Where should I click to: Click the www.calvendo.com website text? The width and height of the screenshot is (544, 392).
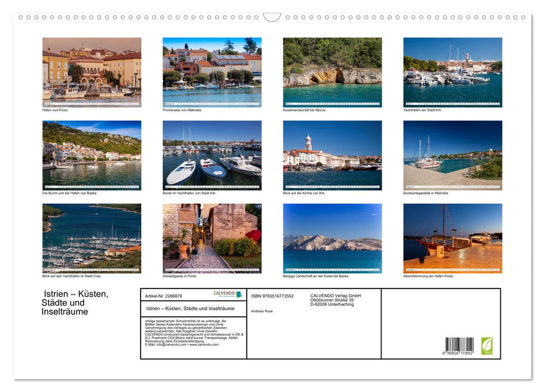(204, 344)
